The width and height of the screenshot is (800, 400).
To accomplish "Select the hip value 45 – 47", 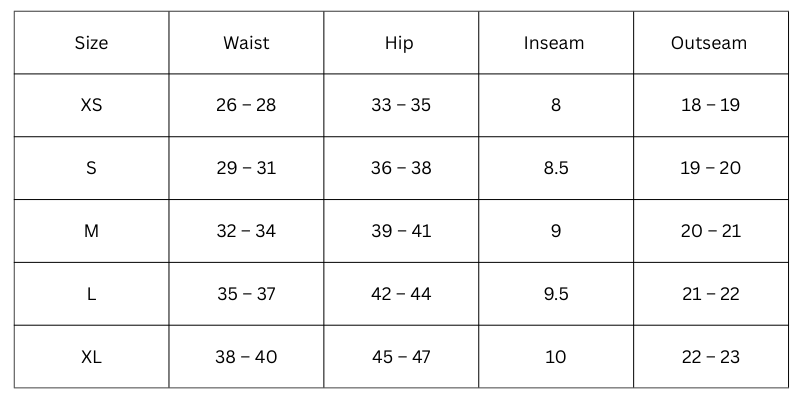I will tap(401, 357).
